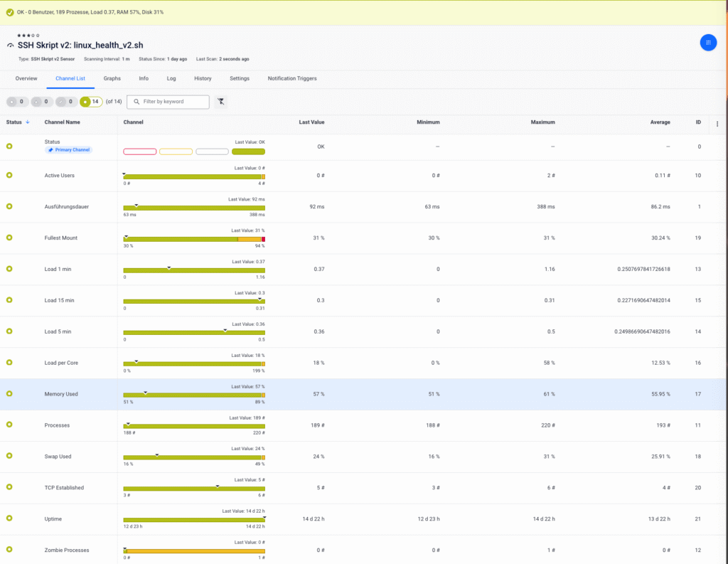The height and width of the screenshot is (564, 728).
Task: Open the Settings tab
Action: tap(240, 78)
